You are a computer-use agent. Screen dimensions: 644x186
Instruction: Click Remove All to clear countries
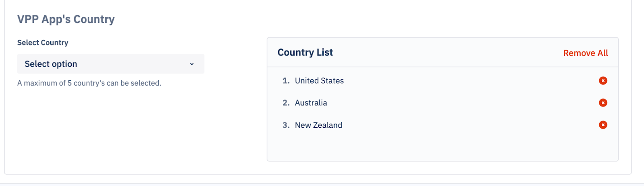pyautogui.click(x=585, y=53)
